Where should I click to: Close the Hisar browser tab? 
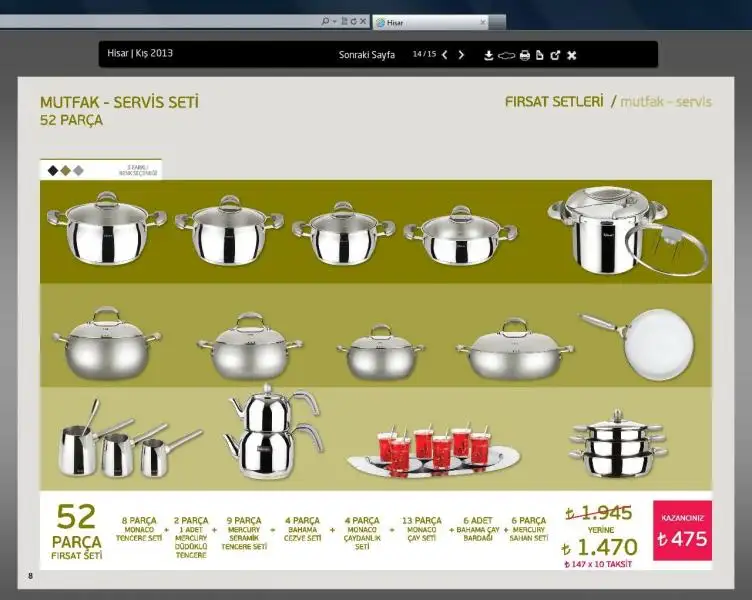click(482, 22)
